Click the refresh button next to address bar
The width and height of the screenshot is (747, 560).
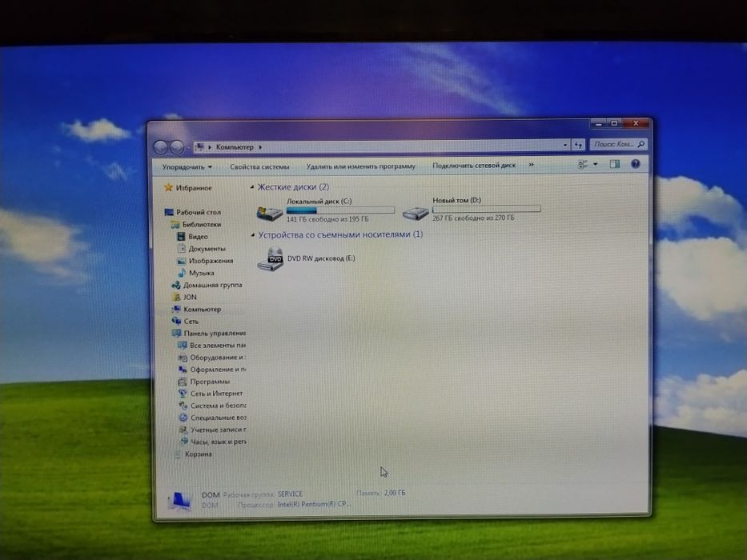point(578,145)
